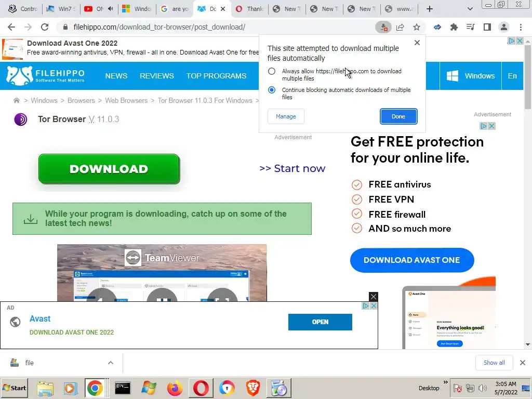
Task: Open the media controls toolbar icon
Action: tap(471, 27)
